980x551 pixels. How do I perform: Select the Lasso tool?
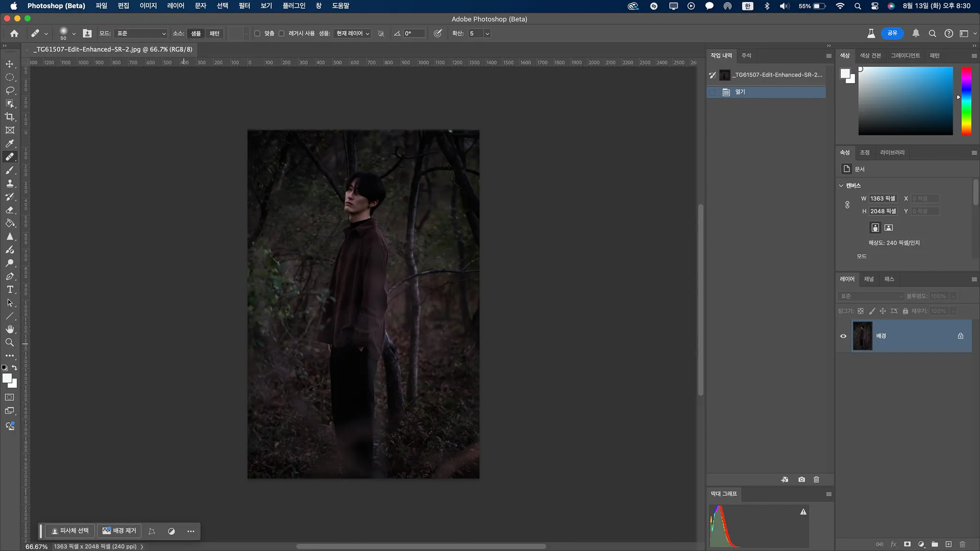pyautogui.click(x=10, y=90)
